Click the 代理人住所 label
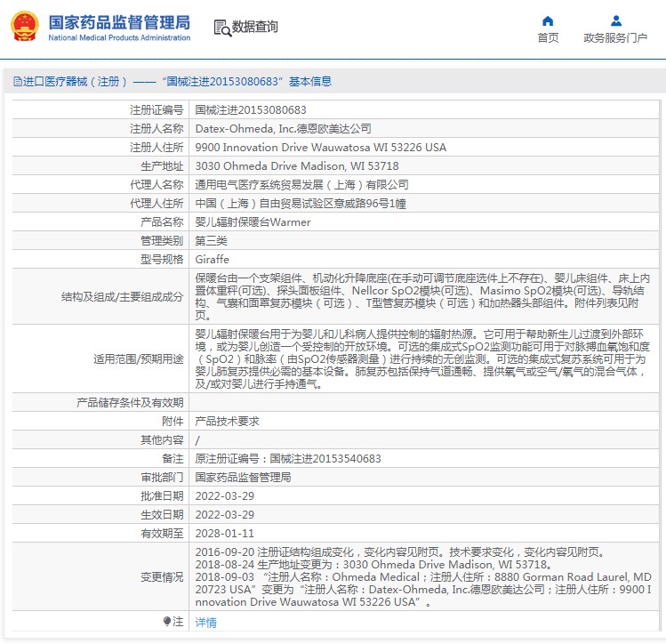Screen dimensions: 666x644 coord(156,204)
